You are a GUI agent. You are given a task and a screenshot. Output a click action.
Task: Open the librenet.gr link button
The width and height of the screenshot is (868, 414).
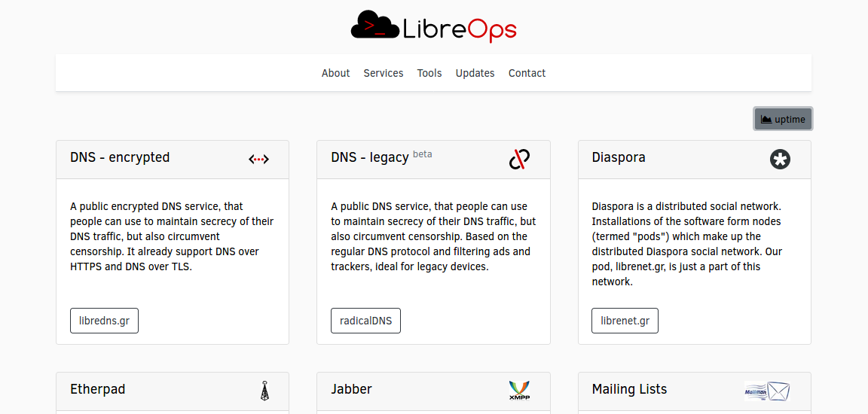(x=625, y=321)
